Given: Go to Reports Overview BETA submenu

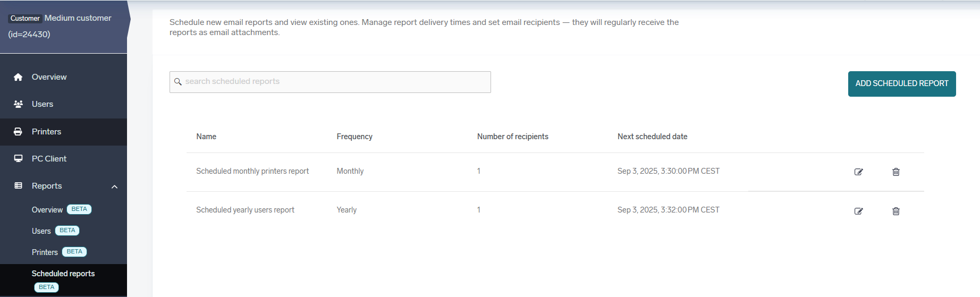Looking at the screenshot, I should (47, 210).
